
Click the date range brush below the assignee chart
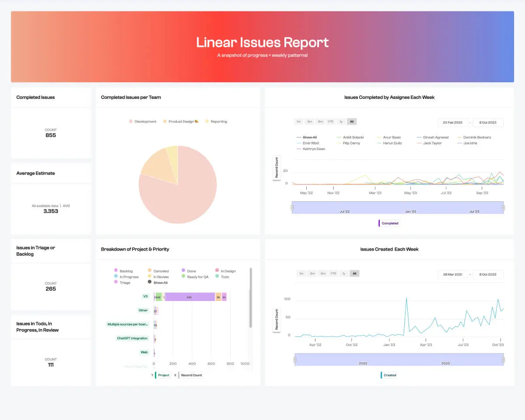point(397,207)
